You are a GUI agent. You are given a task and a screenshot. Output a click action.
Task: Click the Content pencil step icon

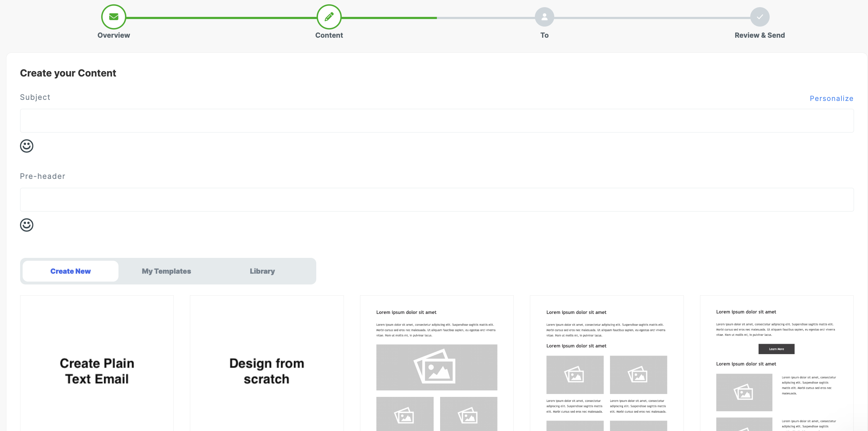329,17
